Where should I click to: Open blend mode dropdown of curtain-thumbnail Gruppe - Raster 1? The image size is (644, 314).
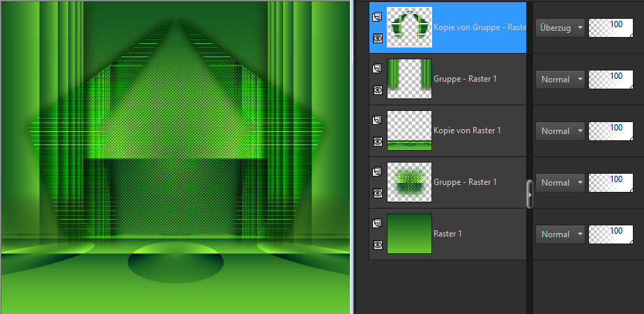point(560,80)
